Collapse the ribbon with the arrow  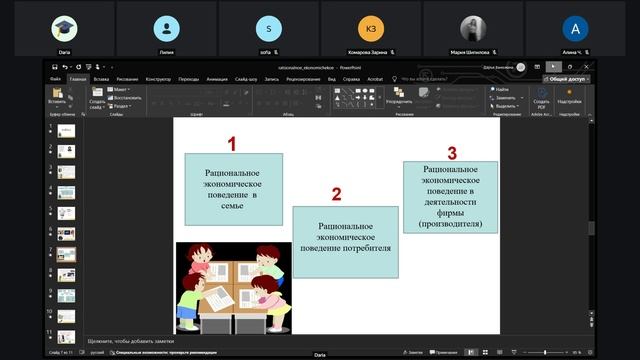[x=590, y=115]
